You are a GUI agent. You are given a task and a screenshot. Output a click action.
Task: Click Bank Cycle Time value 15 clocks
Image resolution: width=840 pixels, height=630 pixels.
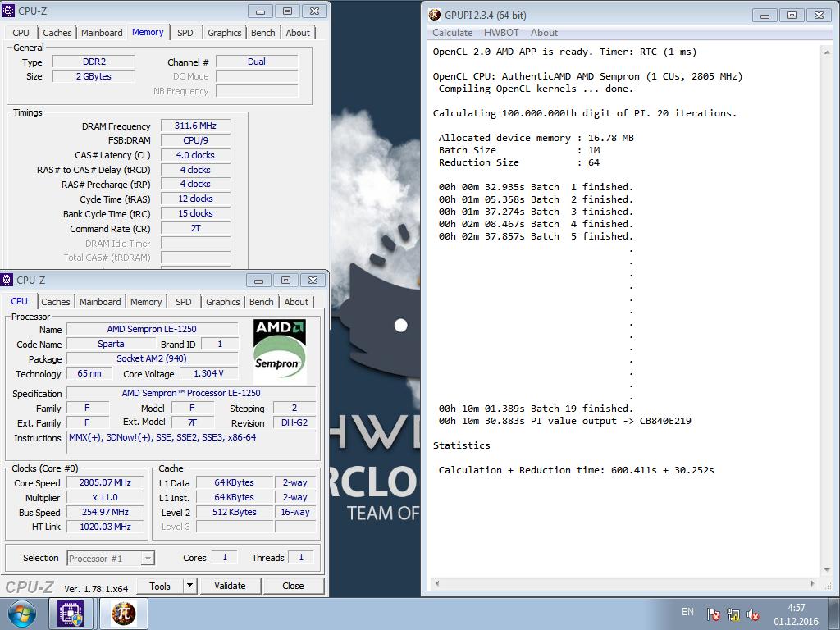(x=195, y=214)
